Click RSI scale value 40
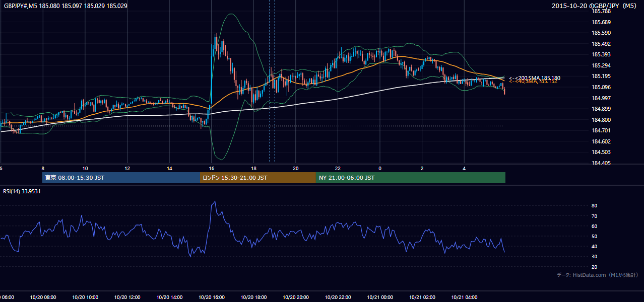The width and height of the screenshot is (644, 302). [595, 246]
